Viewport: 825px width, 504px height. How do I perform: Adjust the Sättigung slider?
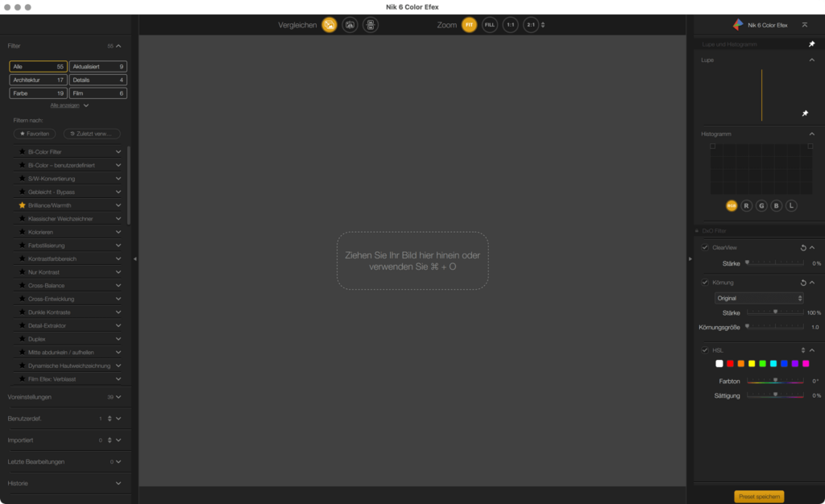[x=775, y=395]
